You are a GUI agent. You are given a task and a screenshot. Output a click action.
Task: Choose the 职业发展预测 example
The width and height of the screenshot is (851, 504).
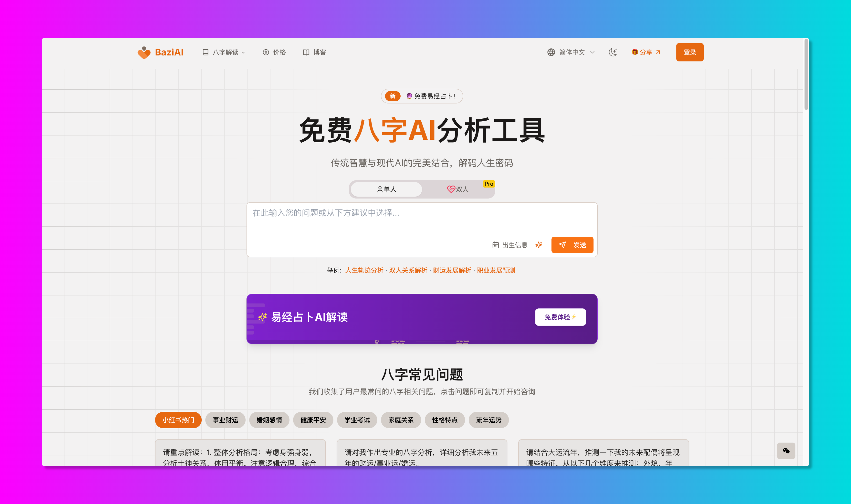(x=496, y=270)
